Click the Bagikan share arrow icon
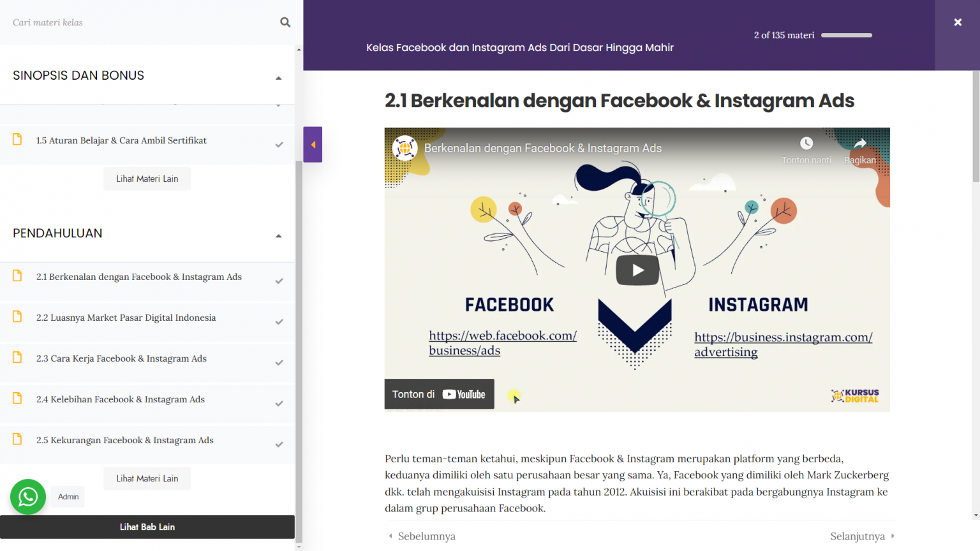Screen dimensions: 980x551 [x=860, y=143]
